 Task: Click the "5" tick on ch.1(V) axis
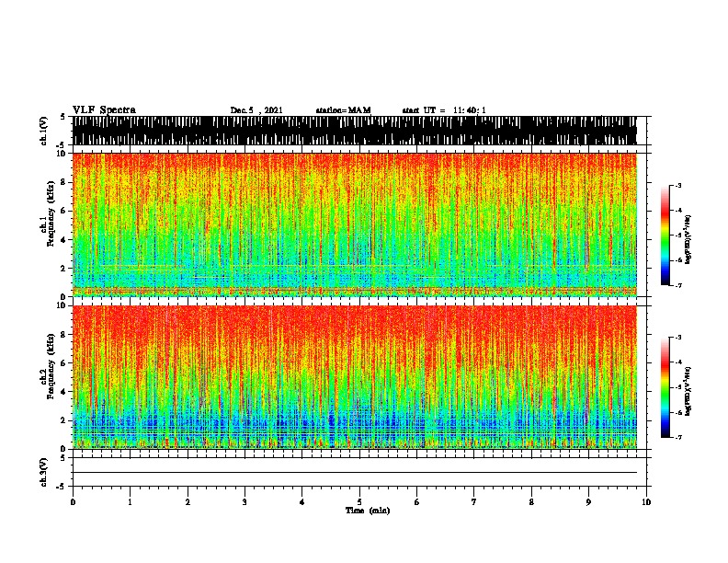tap(63, 117)
